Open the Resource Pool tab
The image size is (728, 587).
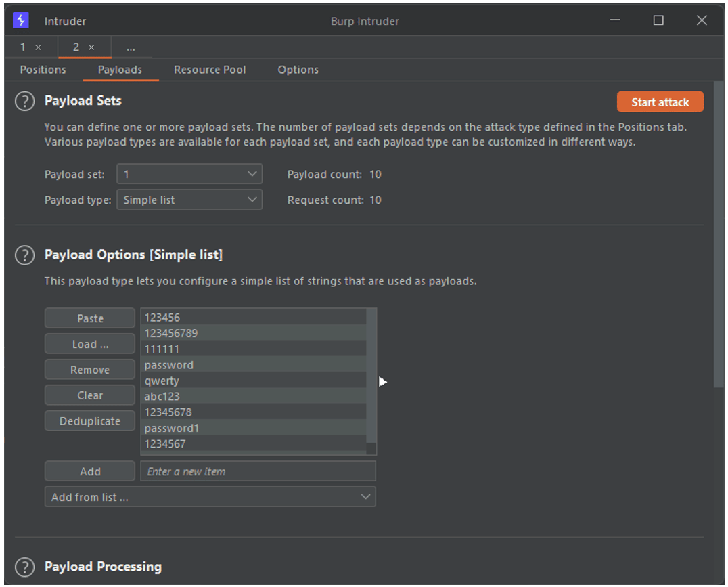(210, 70)
